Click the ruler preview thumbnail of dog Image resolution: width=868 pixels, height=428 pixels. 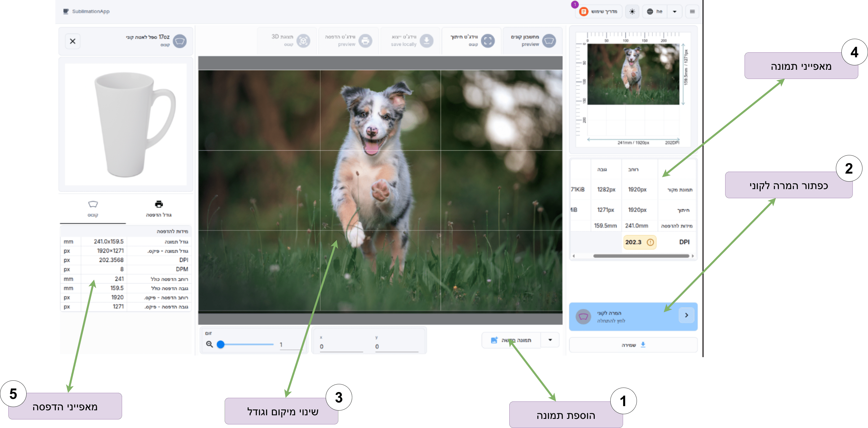coord(633,74)
